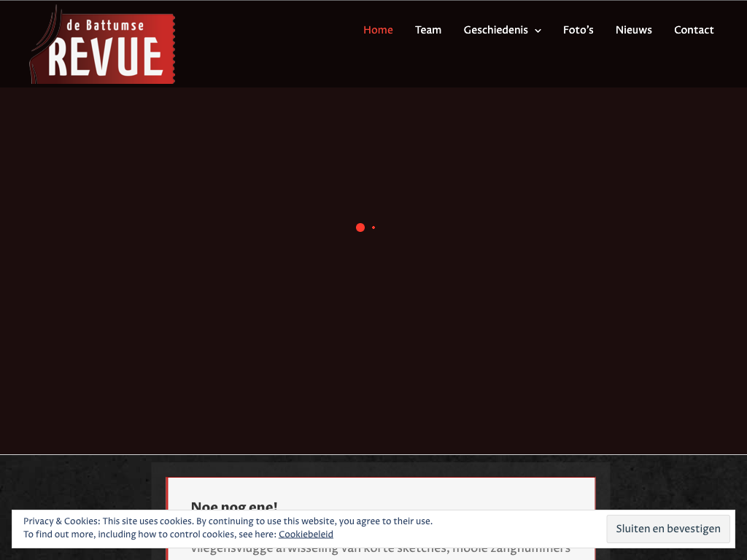
Task: Click the 'Privacy & Cookies' notice text
Action: click(x=228, y=521)
